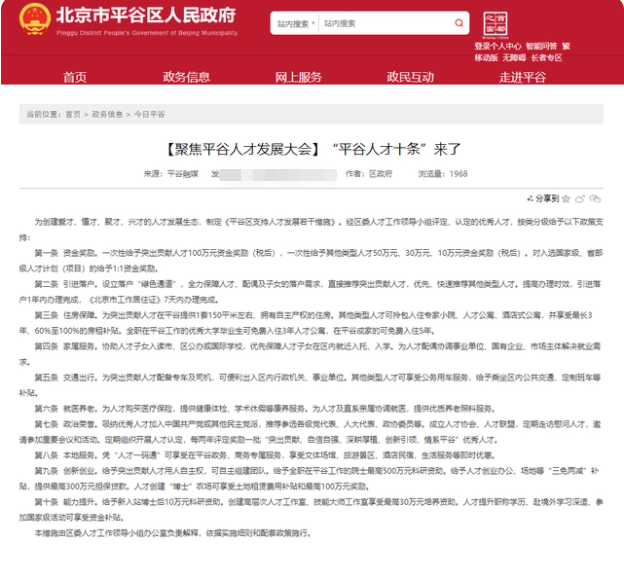Focus the 站内搜索 search input field
624x576 pixels.
pos(386,23)
